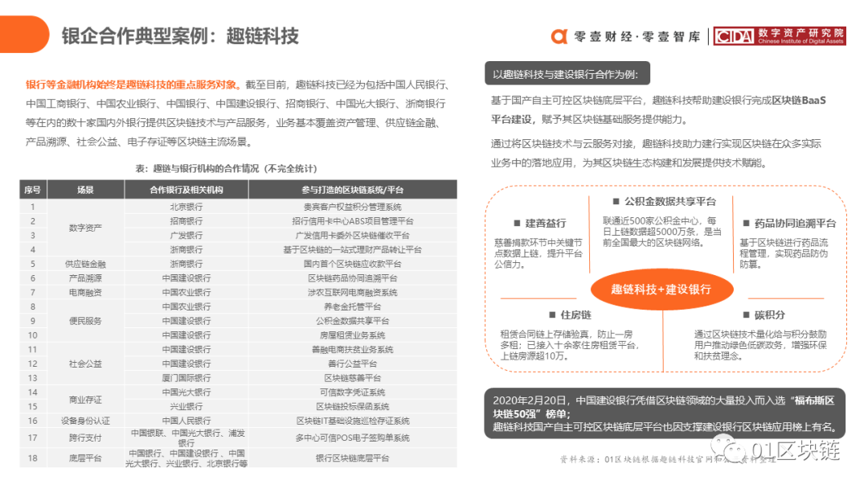This screenshot has height=489, width=868.
Task: Select the 序号 column header in the table
Action: (32, 190)
